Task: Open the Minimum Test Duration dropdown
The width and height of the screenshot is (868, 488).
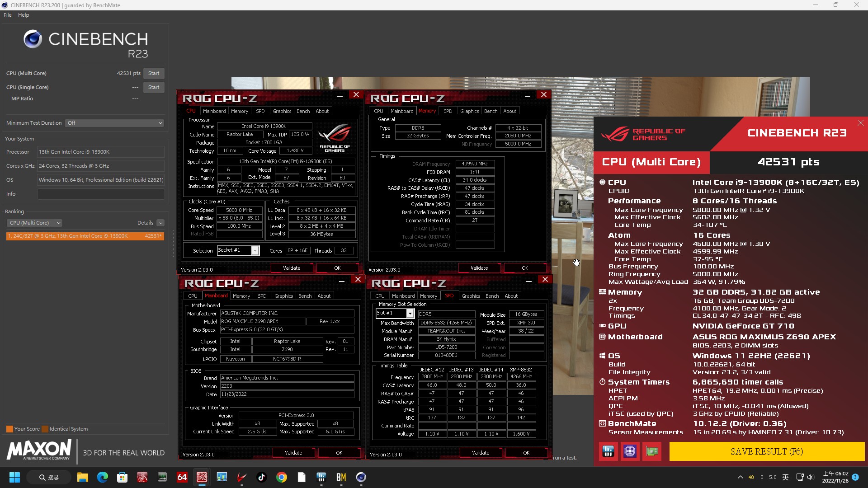Action: click(115, 123)
